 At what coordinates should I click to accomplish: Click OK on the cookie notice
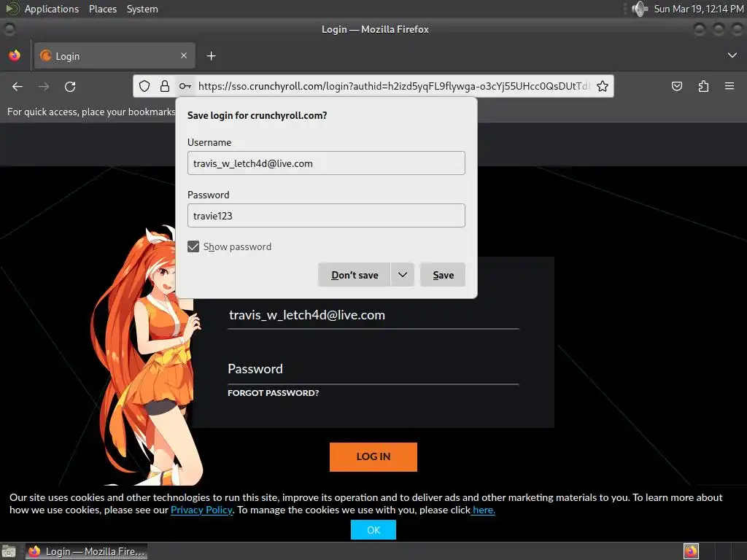point(373,529)
